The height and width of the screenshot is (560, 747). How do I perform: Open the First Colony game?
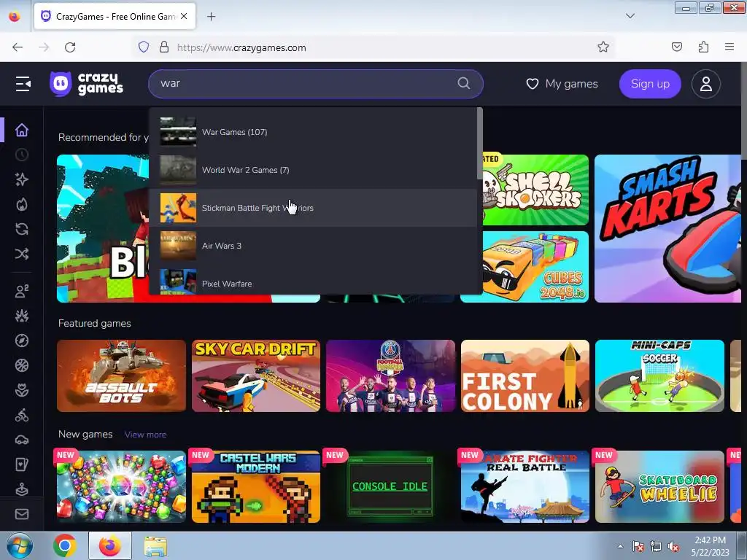525,376
